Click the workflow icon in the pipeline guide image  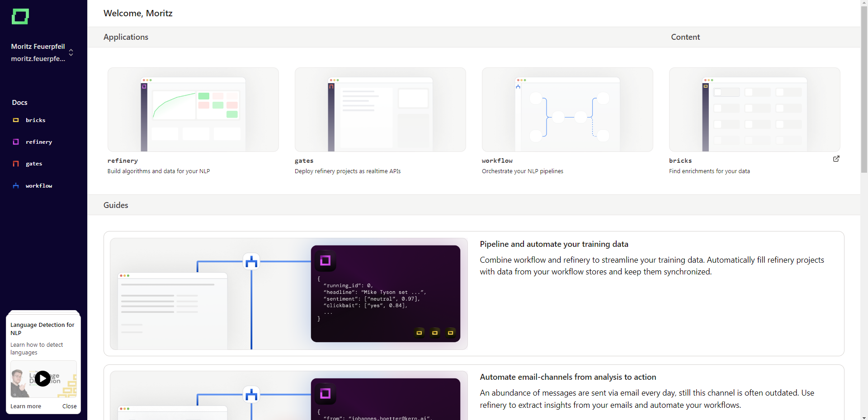coord(251,261)
